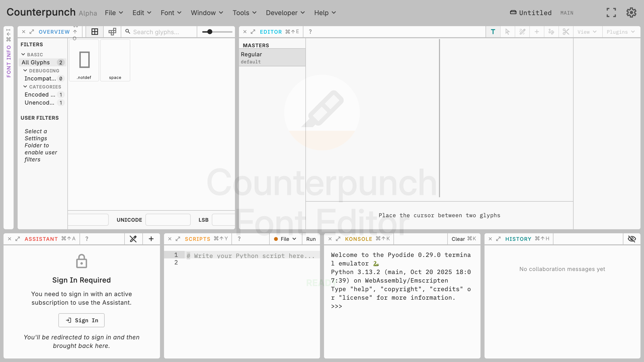Select the Text tool in Editor toolbar
Screen dimensions: 644x362
click(x=493, y=32)
